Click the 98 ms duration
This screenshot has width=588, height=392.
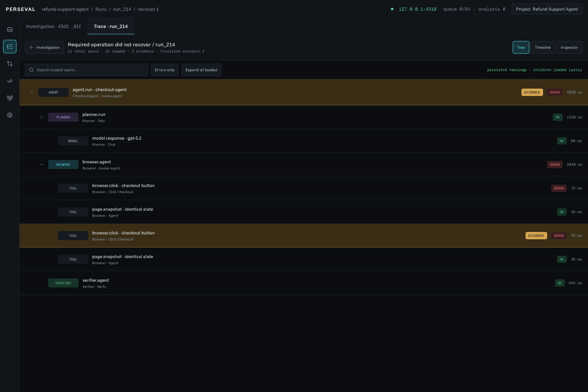(x=577, y=141)
